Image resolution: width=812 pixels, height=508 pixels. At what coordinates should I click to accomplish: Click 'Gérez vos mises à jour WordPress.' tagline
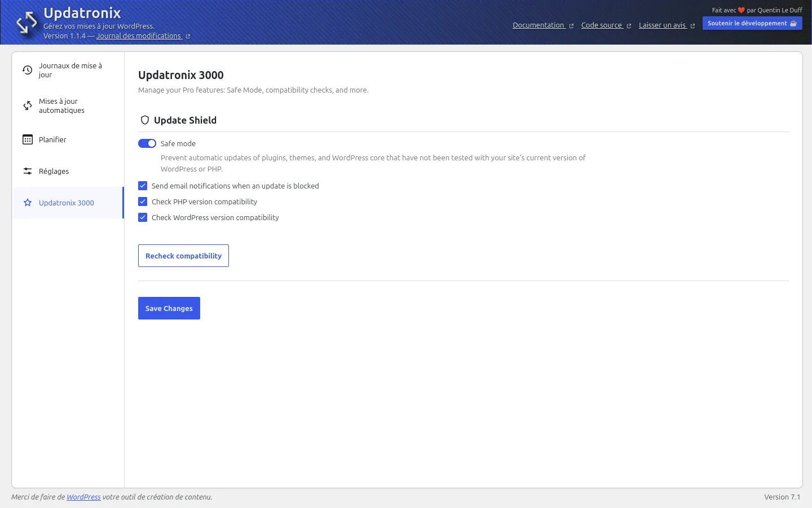(99, 27)
